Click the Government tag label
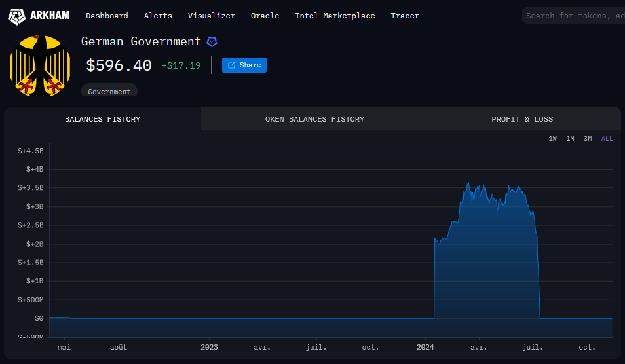 tap(109, 92)
